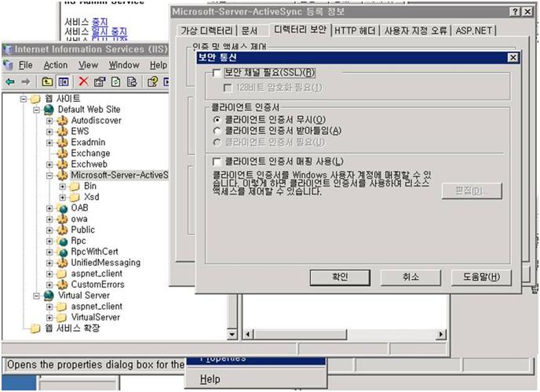
Task: Select the Bin folder icon
Action: pyautogui.click(x=75, y=187)
